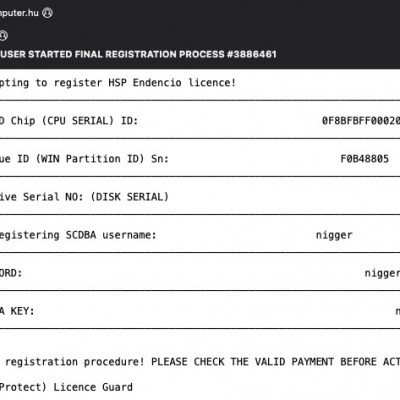400x400 pixels.
Task: Select the 'Serial NO: (DISK SERIAL)' label
Action: 96,197
